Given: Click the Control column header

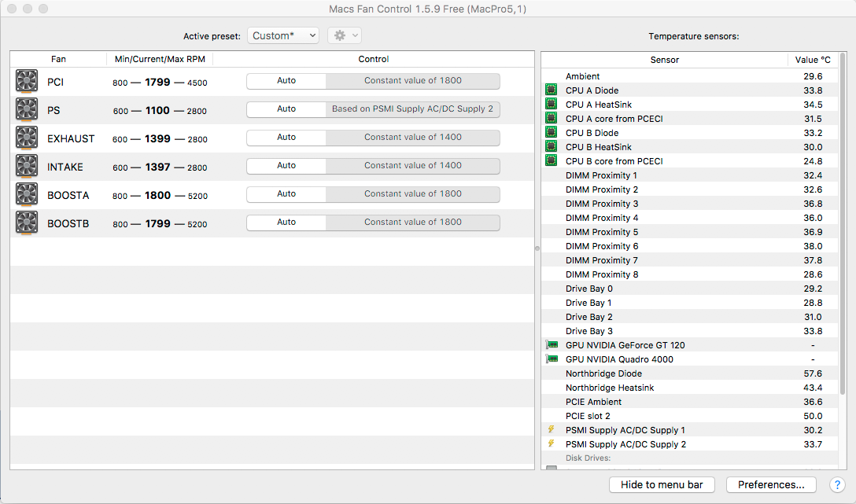Looking at the screenshot, I should (x=374, y=59).
